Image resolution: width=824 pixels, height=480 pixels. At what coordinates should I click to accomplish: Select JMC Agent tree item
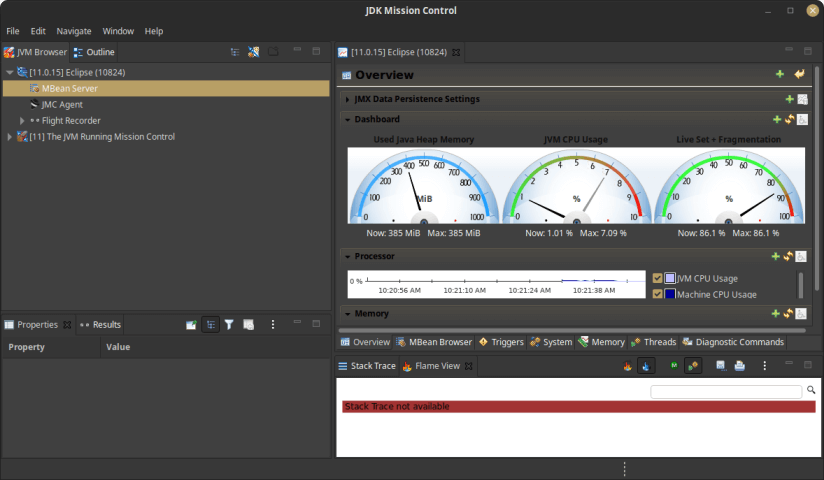(x=62, y=105)
